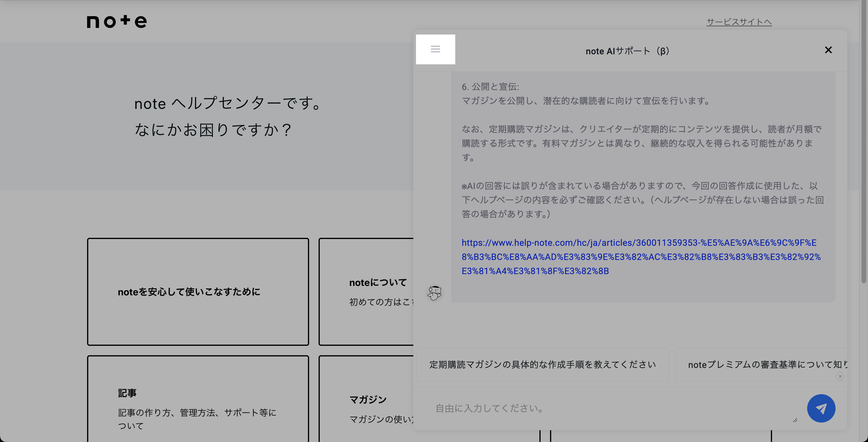The height and width of the screenshot is (442, 868).
Task: Click the 6. 公開と宣伝 heading text
Action: (490, 87)
